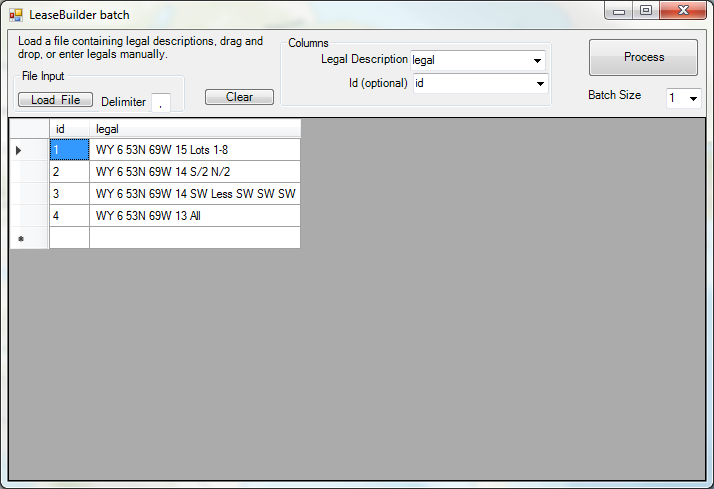714x489 pixels.
Task: Click the row header of row with id 2
Action: pos(29,172)
